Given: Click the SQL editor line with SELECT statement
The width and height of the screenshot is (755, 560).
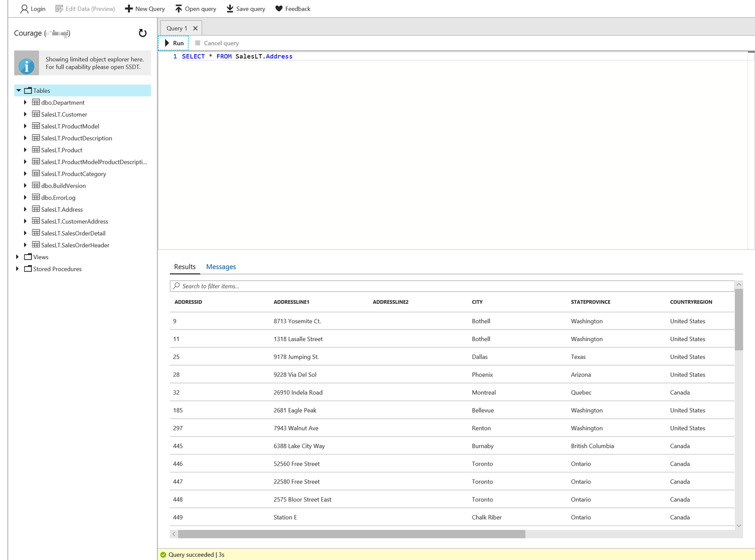Looking at the screenshot, I should tap(237, 57).
